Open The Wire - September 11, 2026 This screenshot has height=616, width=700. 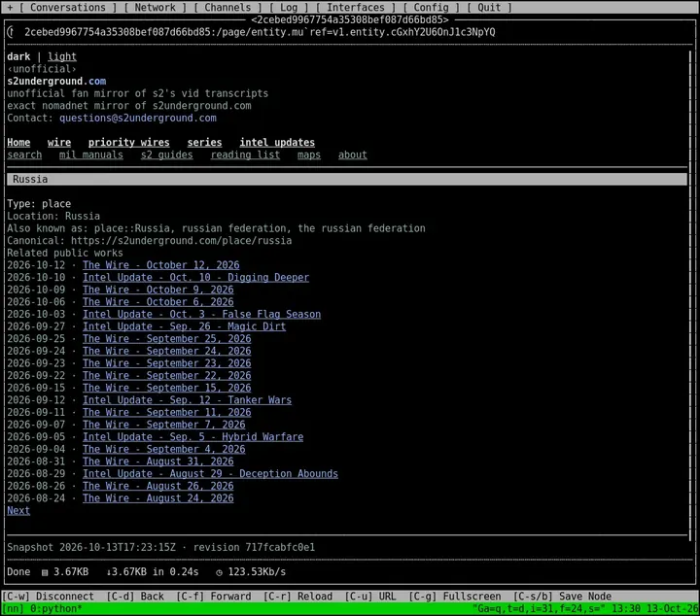167,412
